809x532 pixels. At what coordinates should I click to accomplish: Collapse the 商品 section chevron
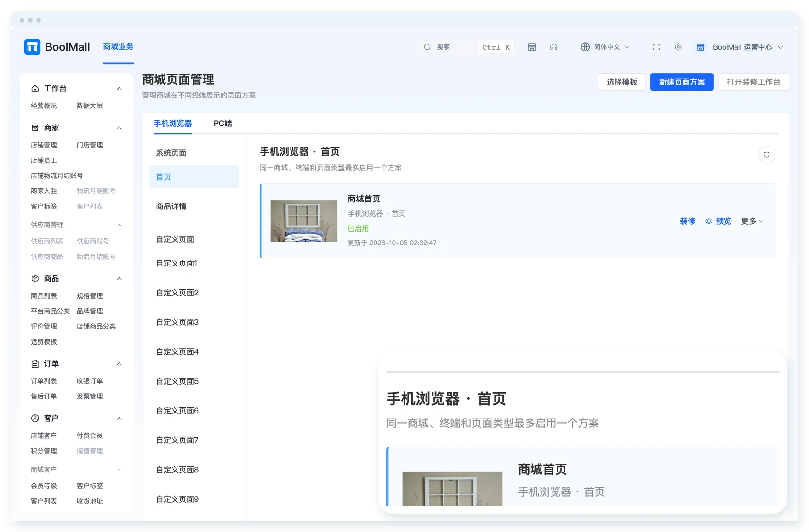[119, 279]
